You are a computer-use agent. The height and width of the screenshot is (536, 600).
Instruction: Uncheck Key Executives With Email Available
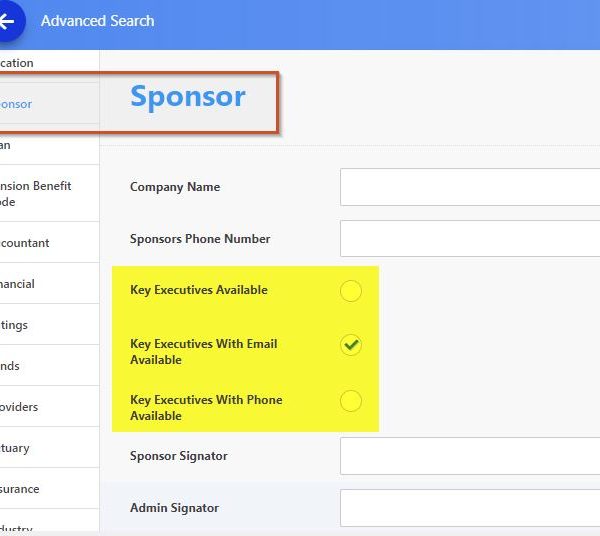tap(350, 345)
